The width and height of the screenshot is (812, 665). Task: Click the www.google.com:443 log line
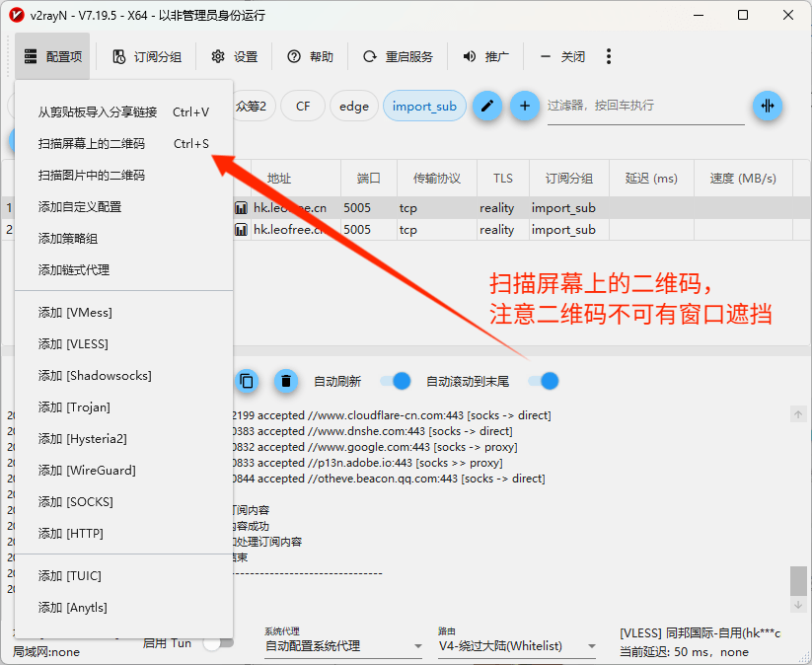click(x=375, y=447)
